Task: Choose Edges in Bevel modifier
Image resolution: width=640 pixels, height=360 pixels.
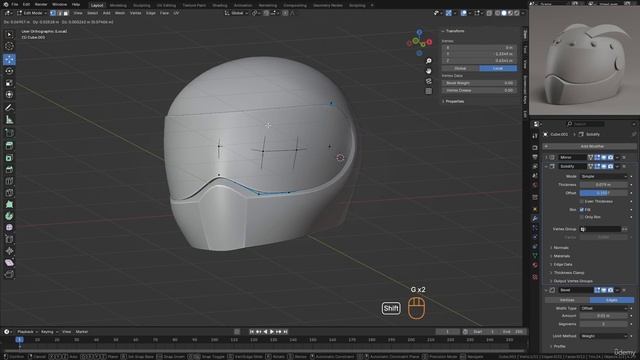Action: (611, 300)
